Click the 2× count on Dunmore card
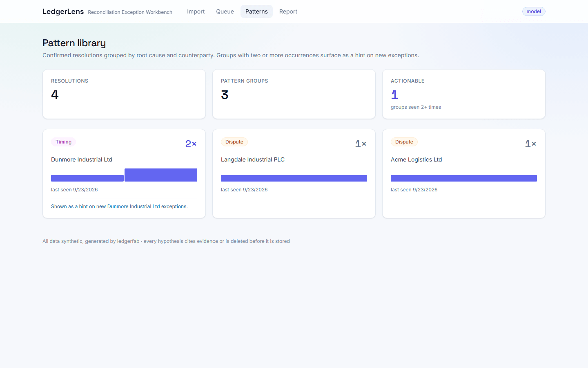 pos(191,144)
